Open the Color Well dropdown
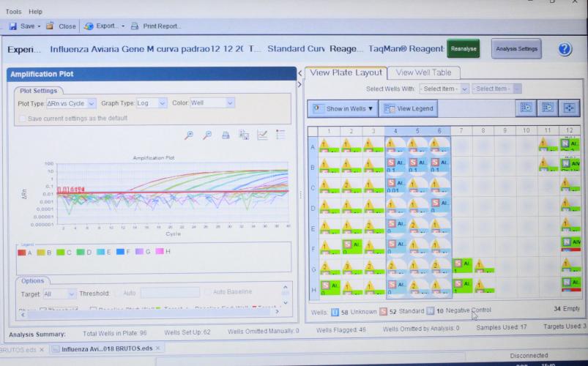 212,103
